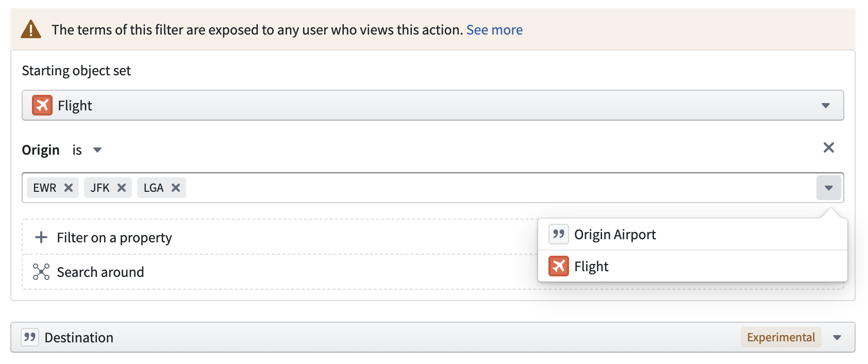The height and width of the screenshot is (364, 868).
Task: Click the Experimental tag on Destination
Action: click(780, 338)
